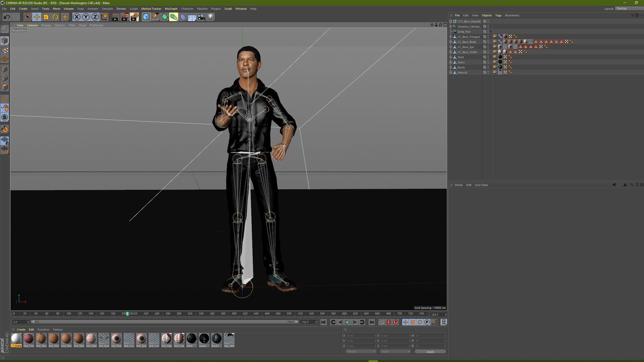This screenshot has width=644, height=362.
Task: Expand the Shirt object
Action: (x=451, y=57)
